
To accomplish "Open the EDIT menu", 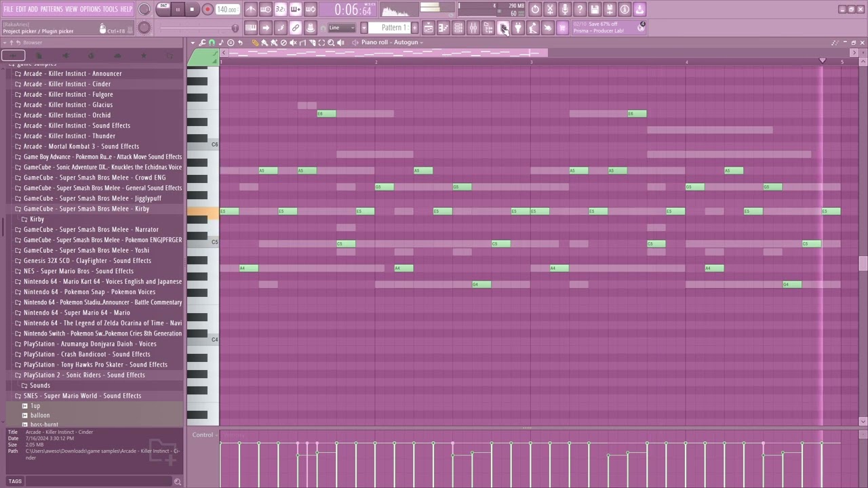I will [21, 9].
